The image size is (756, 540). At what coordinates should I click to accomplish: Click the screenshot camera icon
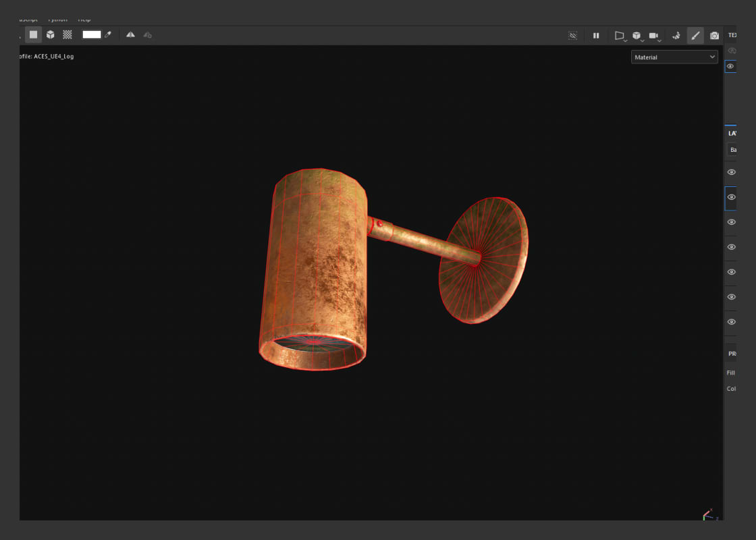[x=714, y=35]
